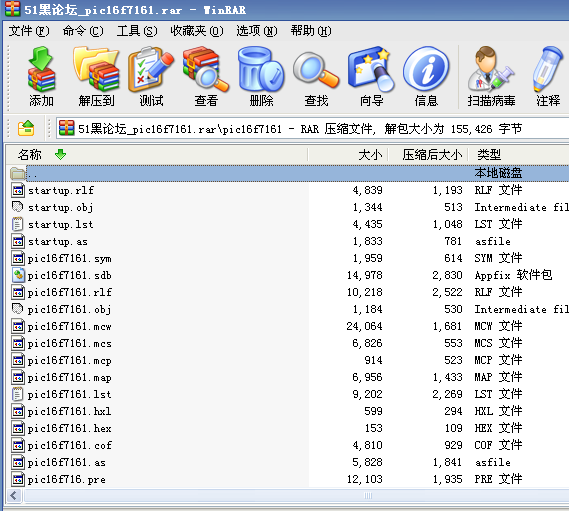Select the file pic16f7161.mcw

coord(70,326)
